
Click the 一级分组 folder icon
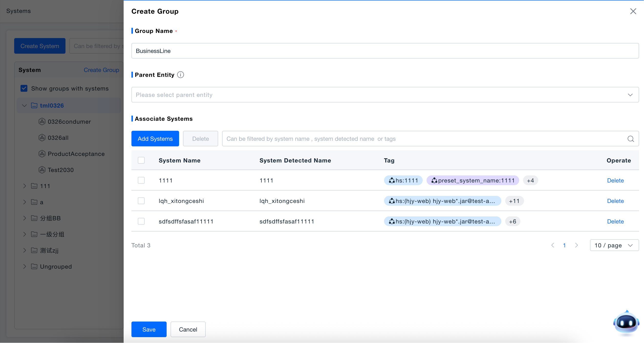click(x=34, y=234)
